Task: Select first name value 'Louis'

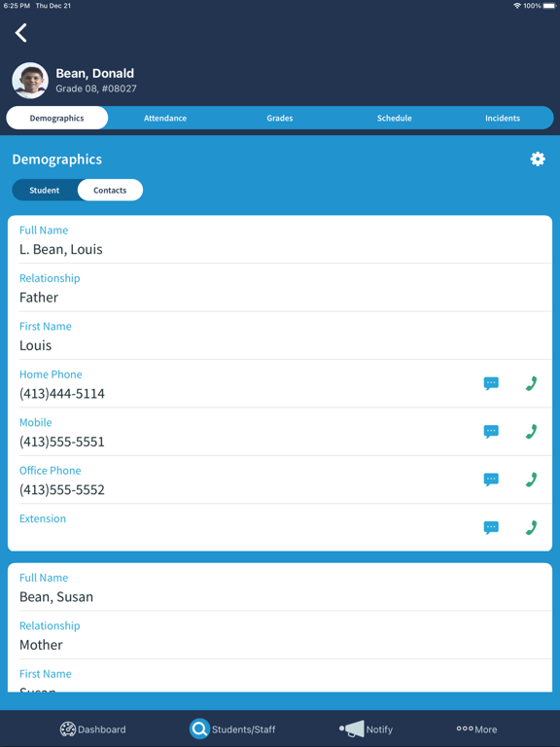Action: click(35, 345)
